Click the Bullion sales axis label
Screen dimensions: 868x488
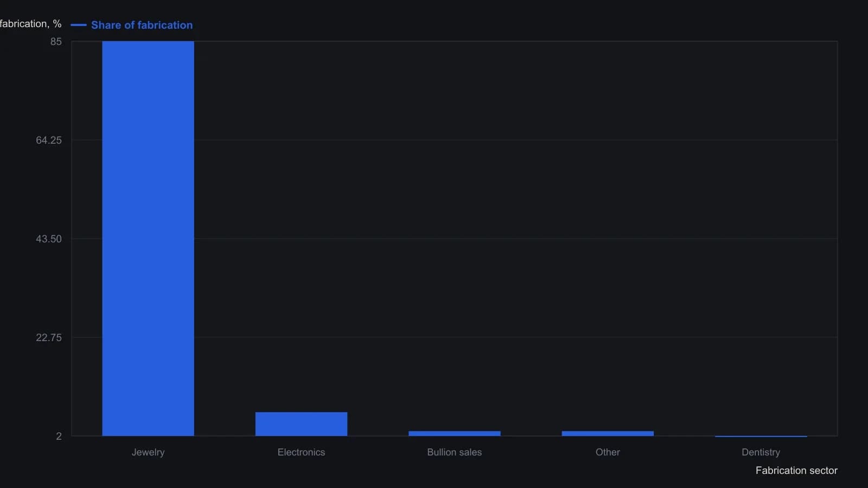point(455,452)
